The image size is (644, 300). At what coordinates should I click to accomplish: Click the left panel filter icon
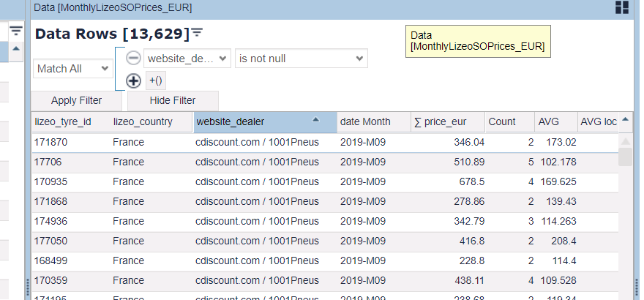click(x=16, y=30)
